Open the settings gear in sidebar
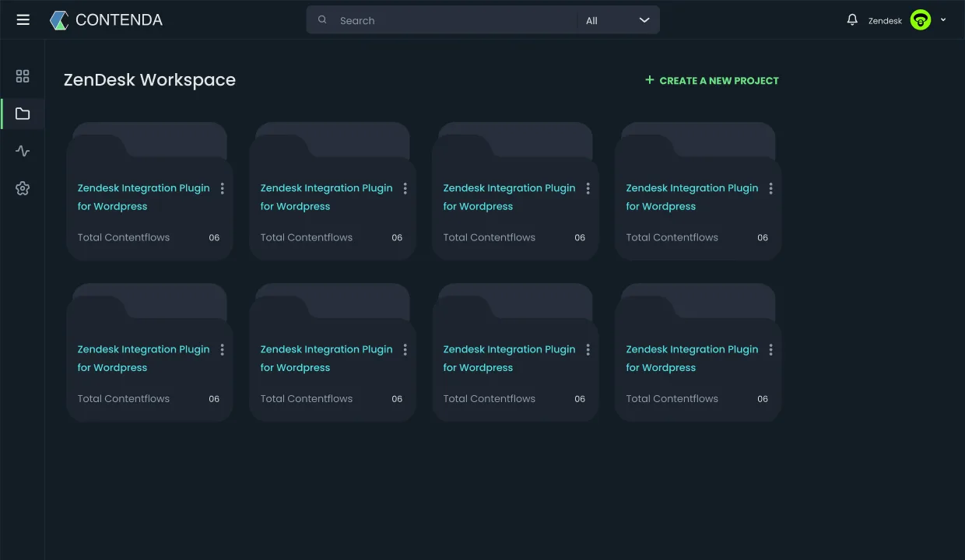Viewport: 965px width, 560px height. click(23, 188)
